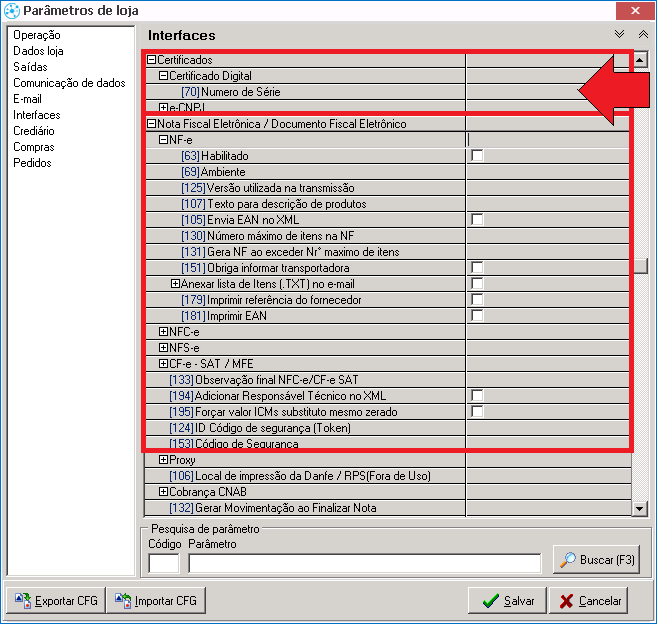Expand the Cobrança CNAB node
Viewport: 657px width, 624px height.
[164, 492]
